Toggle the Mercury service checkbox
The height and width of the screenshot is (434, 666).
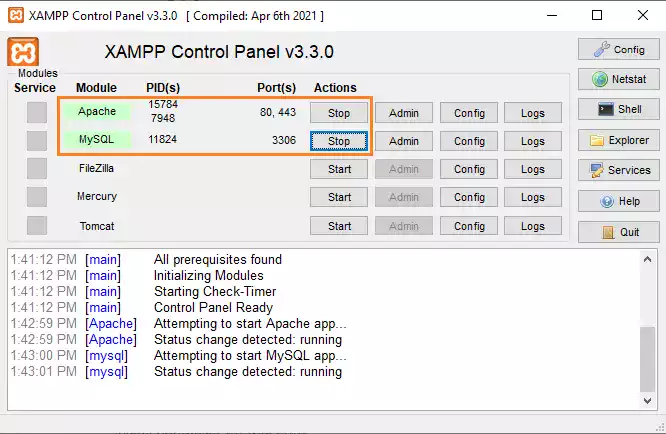[37, 197]
